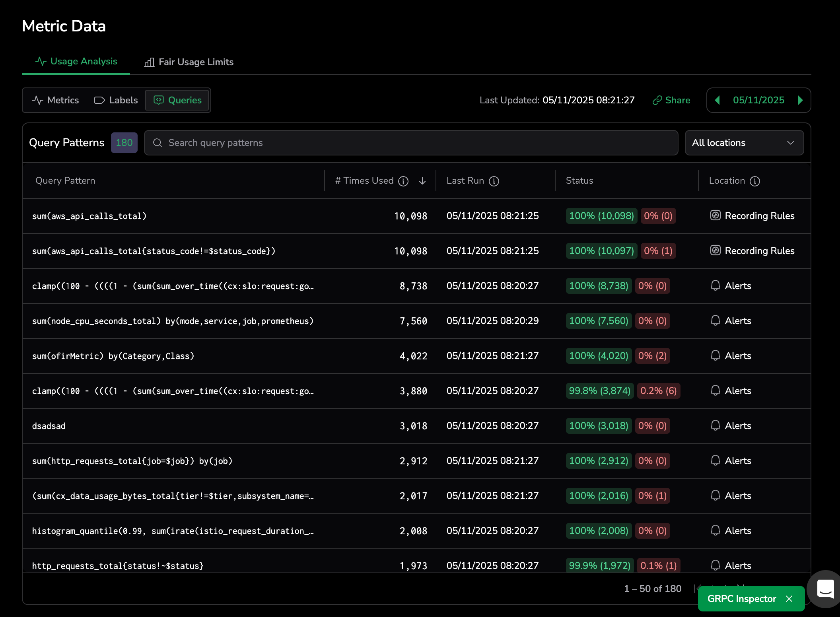Select the Usage Analysis tab
This screenshot has height=617, width=840.
pyautogui.click(x=76, y=61)
